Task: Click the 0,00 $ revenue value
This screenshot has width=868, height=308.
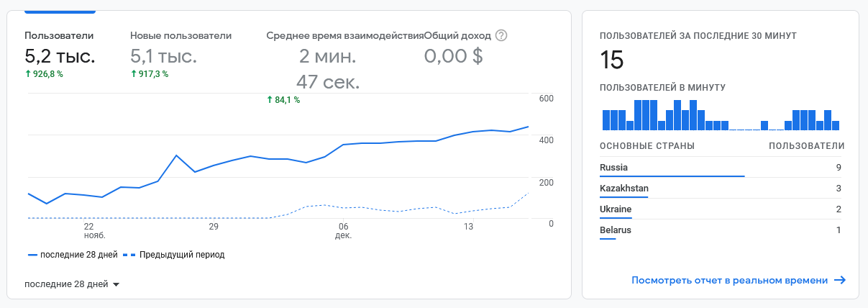Action: tap(453, 56)
